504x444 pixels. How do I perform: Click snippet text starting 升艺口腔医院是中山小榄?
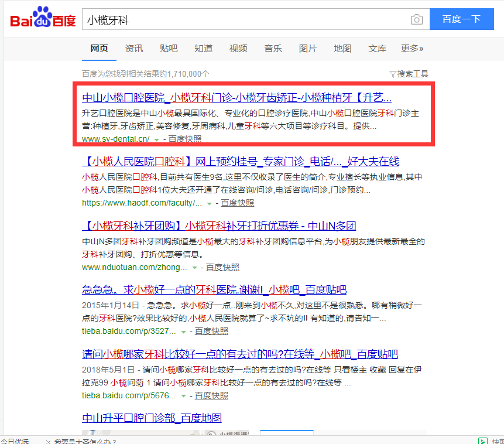coord(251,119)
